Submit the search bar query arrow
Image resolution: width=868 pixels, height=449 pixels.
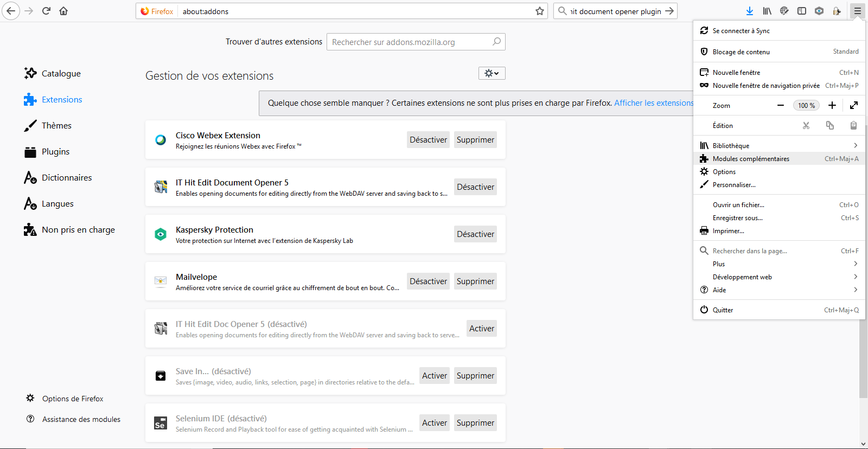pos(669,11)
